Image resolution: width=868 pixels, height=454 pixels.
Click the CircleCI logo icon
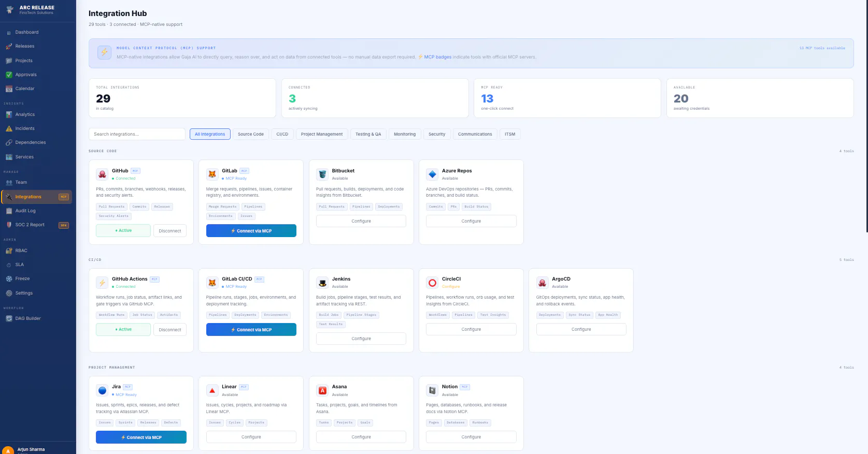coord(432,283)
